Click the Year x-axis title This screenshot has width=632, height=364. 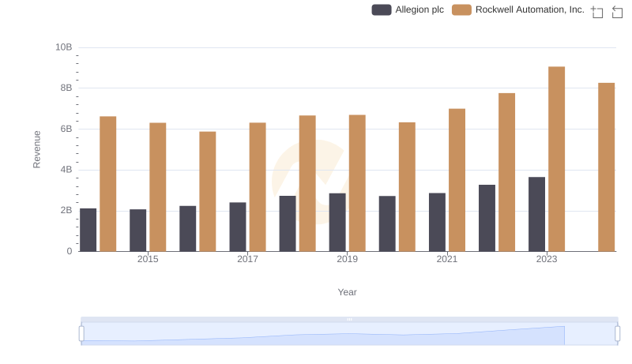pyautogui.click(x=348, y=292)
